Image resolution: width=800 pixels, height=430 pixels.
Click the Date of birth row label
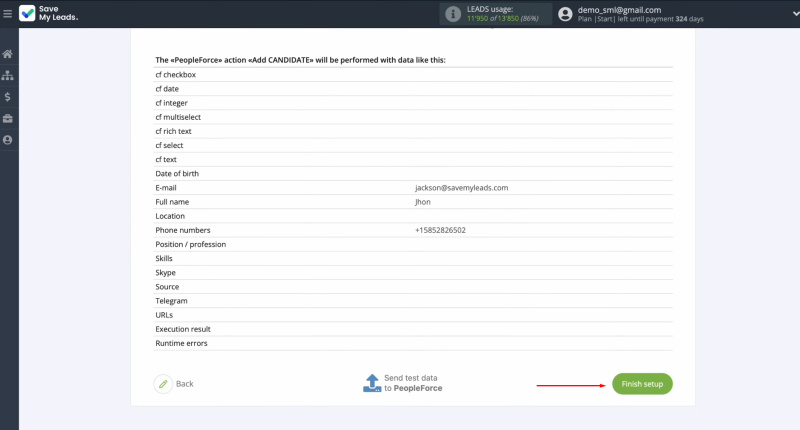pos(177,173)
